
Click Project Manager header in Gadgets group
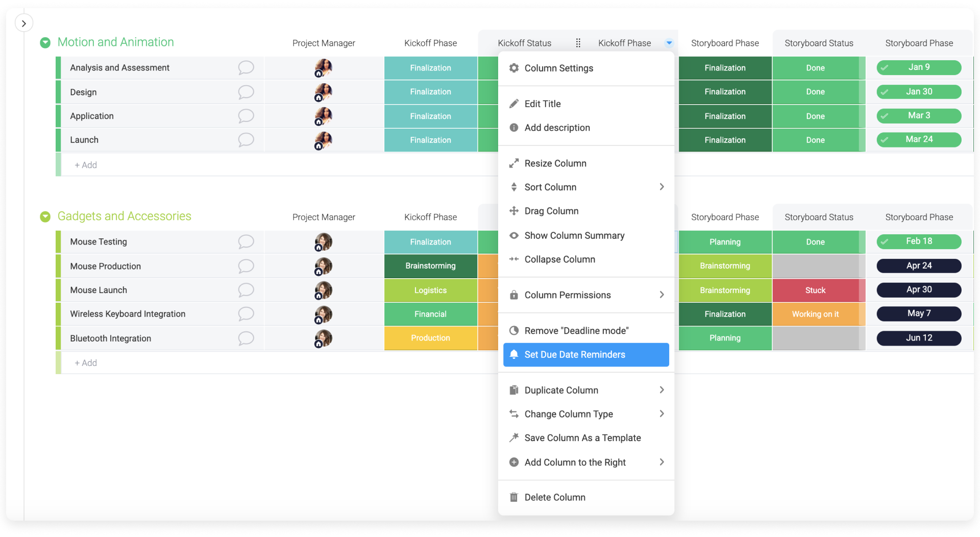point(324,217)
